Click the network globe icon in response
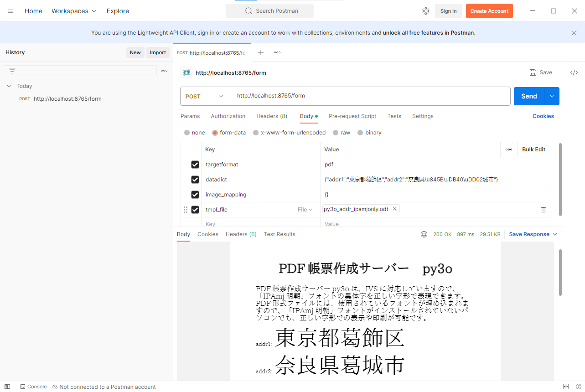Viewport: 585px width, 392px height. [424, 234]
